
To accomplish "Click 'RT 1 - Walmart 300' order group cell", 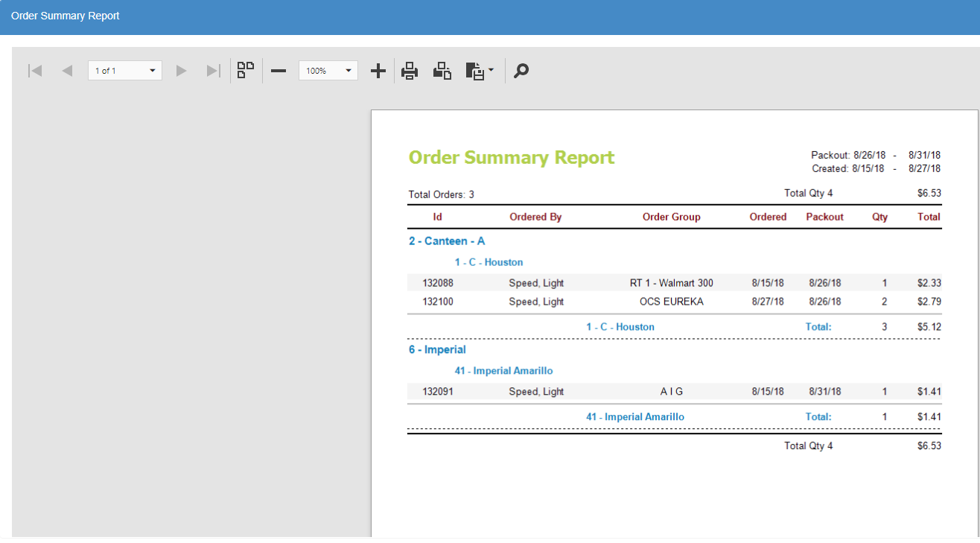I will (672, 283).
